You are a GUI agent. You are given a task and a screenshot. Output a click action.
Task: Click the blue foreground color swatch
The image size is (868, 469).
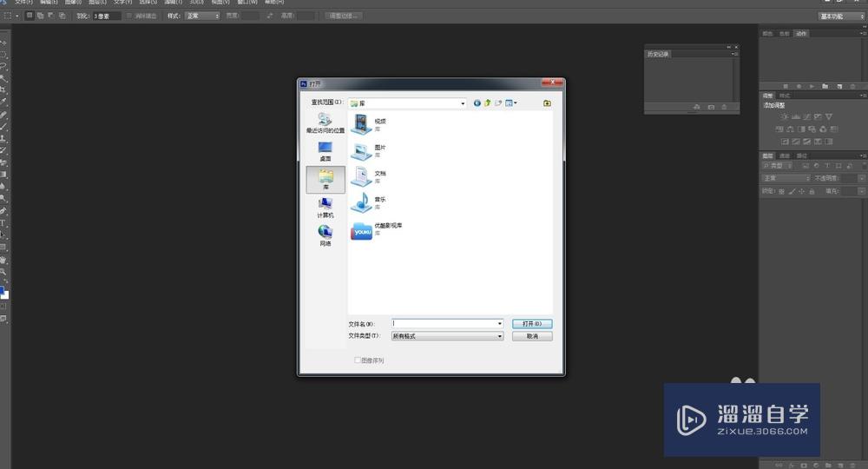[2, 290]
